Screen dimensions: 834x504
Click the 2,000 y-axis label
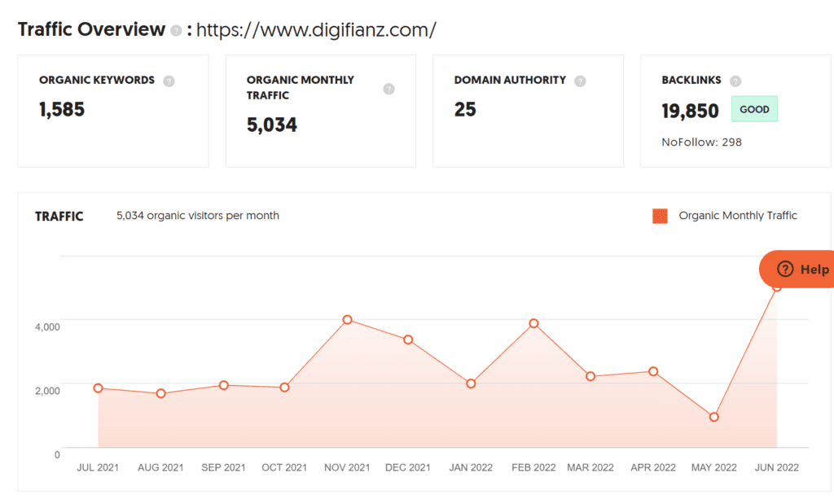47,391
